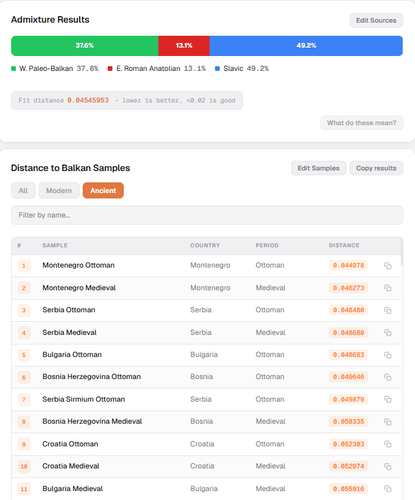
Task: Select the Croatia Ottoman sample name
Action: click(70, 444)
